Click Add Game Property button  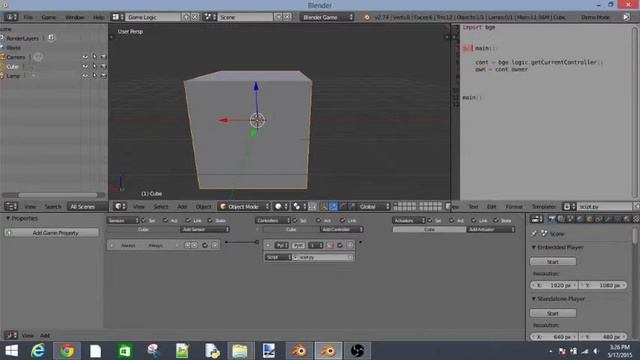tap(51, 233)
